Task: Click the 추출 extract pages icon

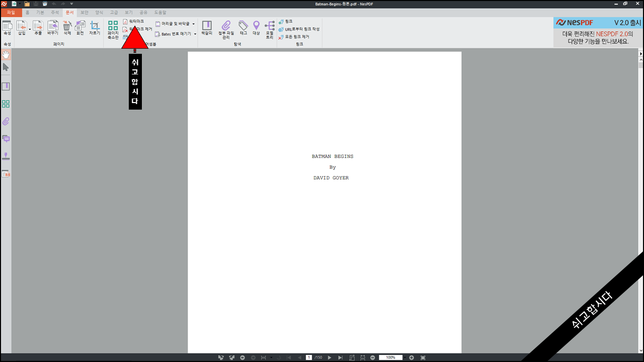Action: pyautogui.click(x=38, y=28)
